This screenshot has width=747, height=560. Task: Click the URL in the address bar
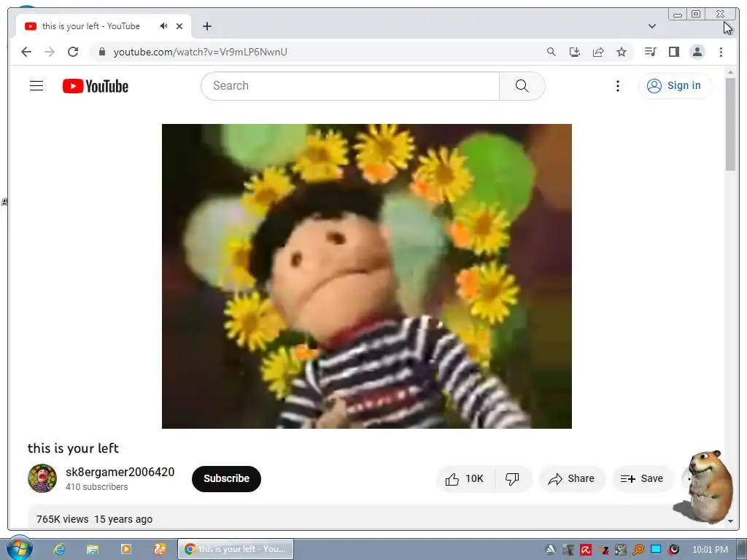point(201,52)
